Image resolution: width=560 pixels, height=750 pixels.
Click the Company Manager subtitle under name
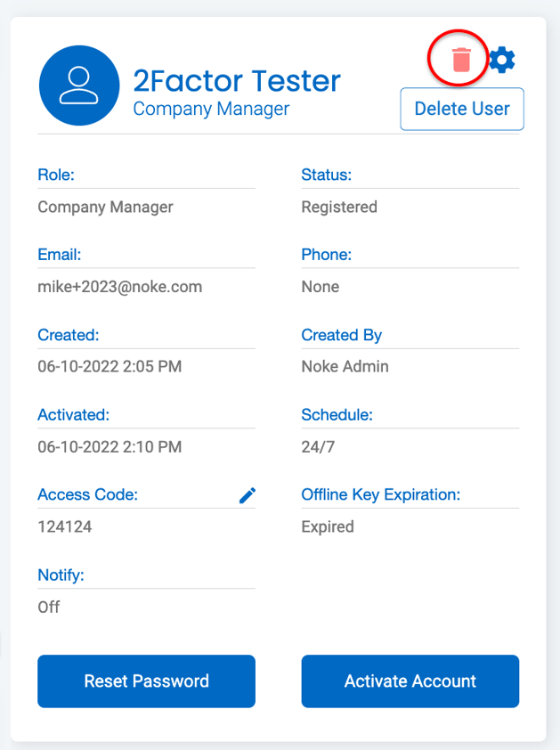click(211, 109)
